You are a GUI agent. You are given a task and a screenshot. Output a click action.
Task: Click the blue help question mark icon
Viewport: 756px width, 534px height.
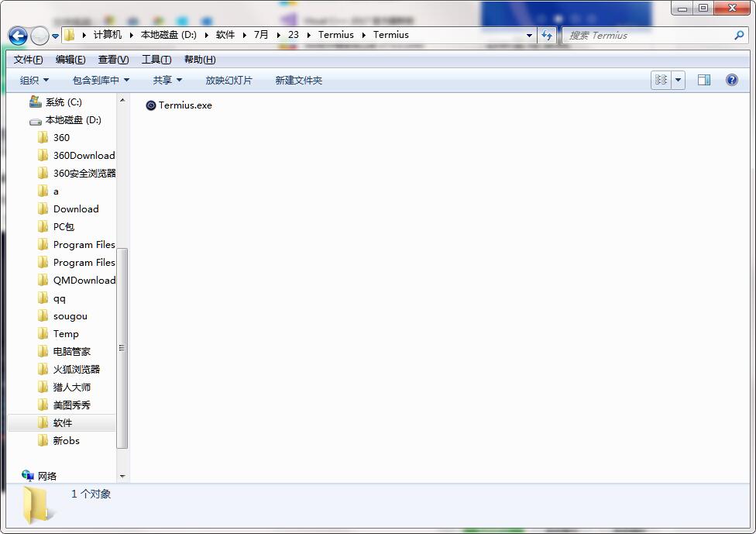[x=731, y=80]
